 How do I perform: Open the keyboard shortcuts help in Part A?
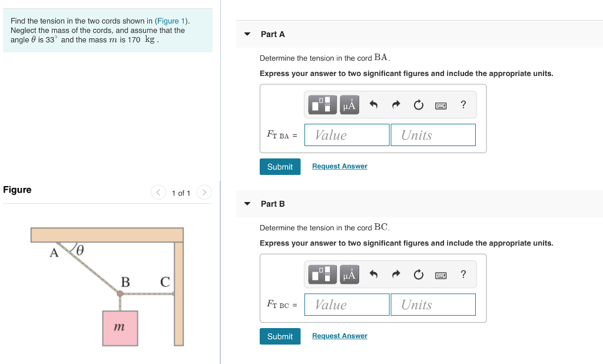coord(440,104)
